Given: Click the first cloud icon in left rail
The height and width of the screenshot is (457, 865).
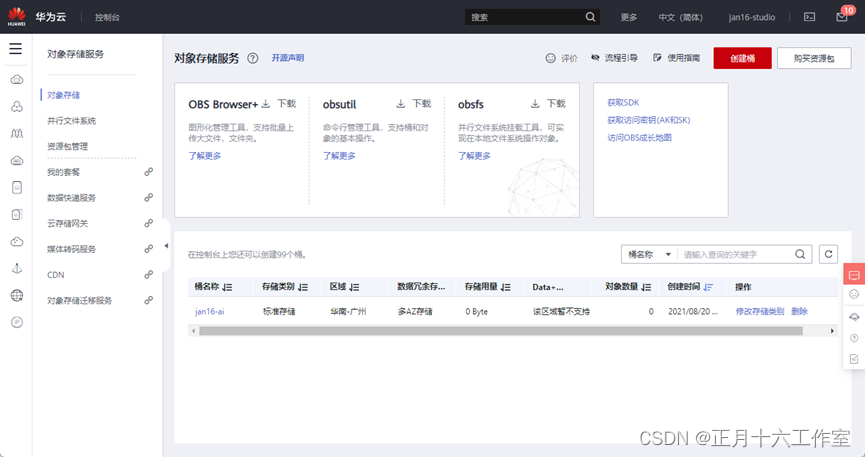Looking at the screenshot, I should pos(17,80).
